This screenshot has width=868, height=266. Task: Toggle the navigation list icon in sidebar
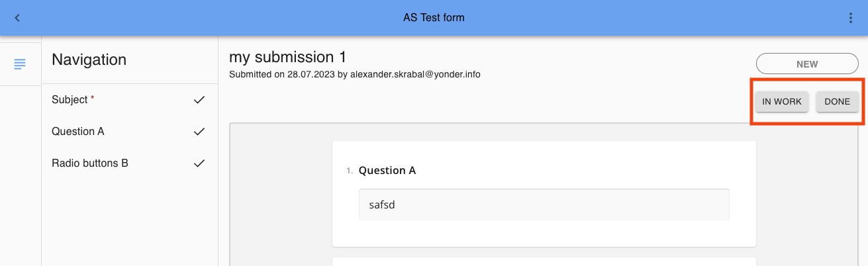point(20,64)
